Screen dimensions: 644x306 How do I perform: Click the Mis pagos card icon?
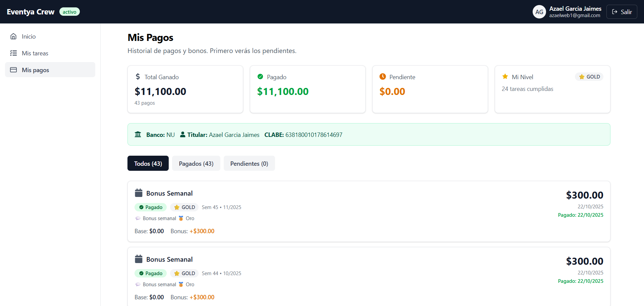pos(13,70)
